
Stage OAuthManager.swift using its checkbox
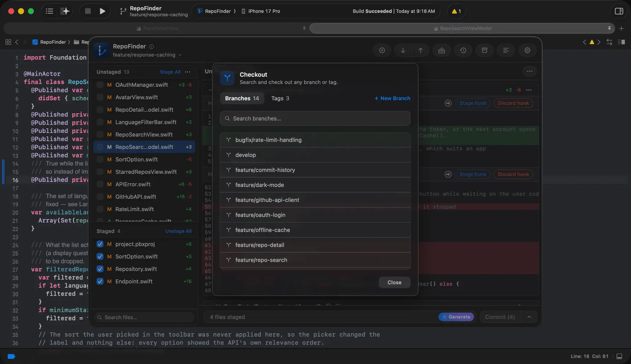coord(100,85)
